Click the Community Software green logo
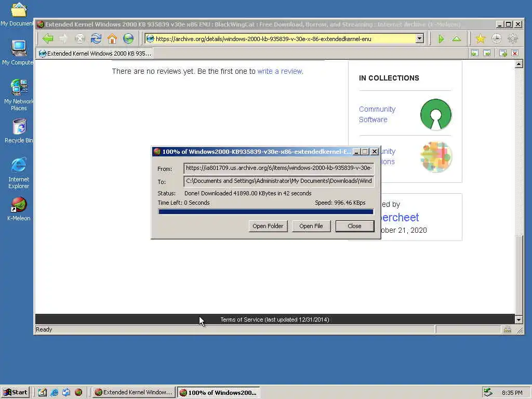This screenshot has width=532, height=399. 436,114
